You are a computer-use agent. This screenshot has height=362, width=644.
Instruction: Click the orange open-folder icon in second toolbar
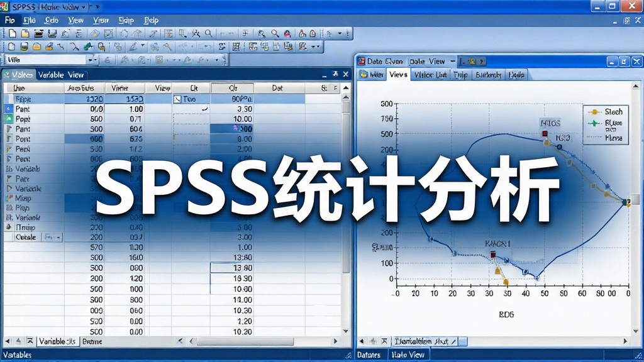(36, 47)
